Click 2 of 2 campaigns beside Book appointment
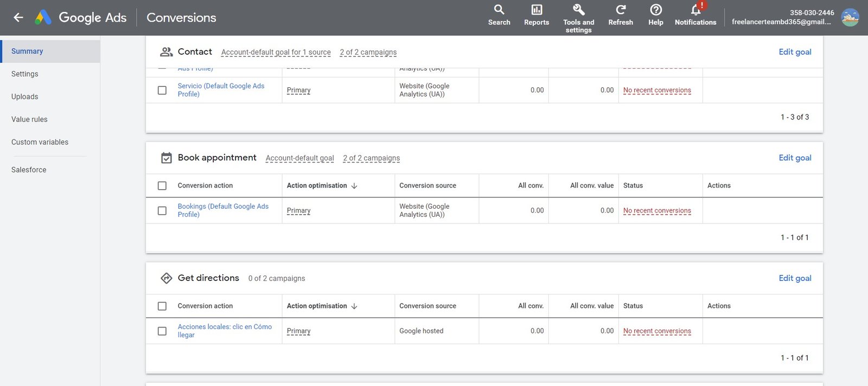 tap(371, 158)
